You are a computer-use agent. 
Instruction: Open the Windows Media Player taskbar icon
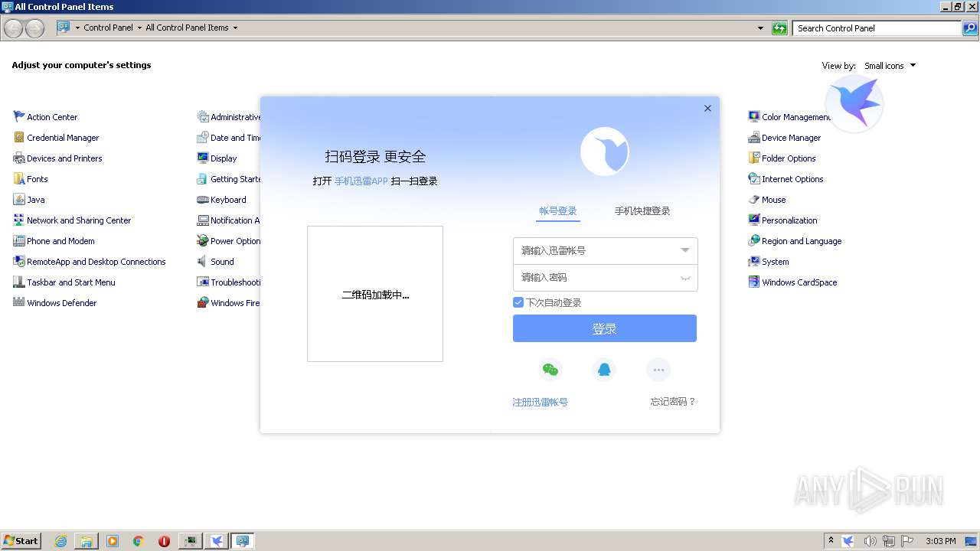(113, 541)
